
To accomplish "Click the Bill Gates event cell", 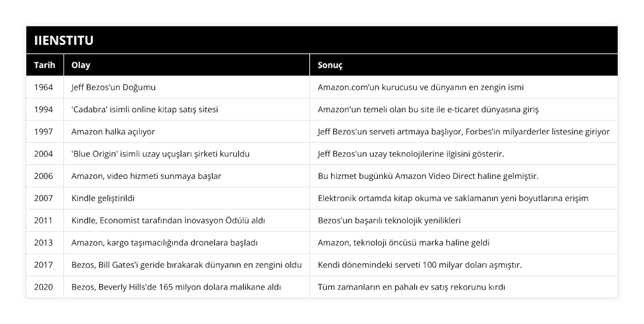I will [186, 264].
